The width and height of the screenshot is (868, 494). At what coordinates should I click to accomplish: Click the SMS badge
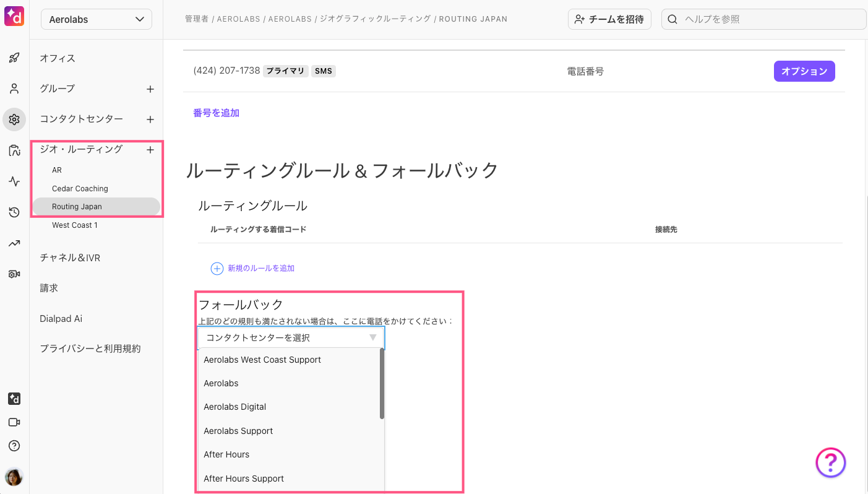click(324, 71)
